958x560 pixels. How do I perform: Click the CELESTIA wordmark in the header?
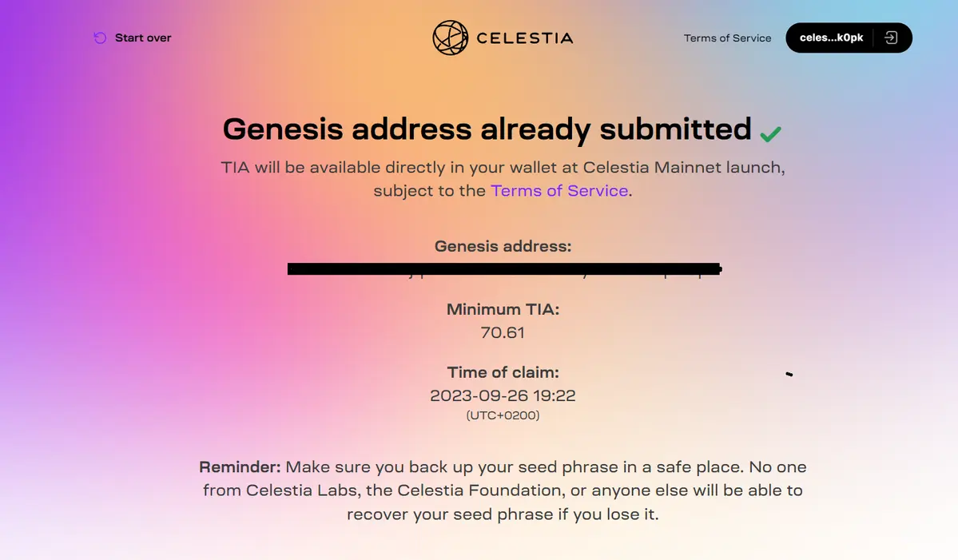click(524, 38)
